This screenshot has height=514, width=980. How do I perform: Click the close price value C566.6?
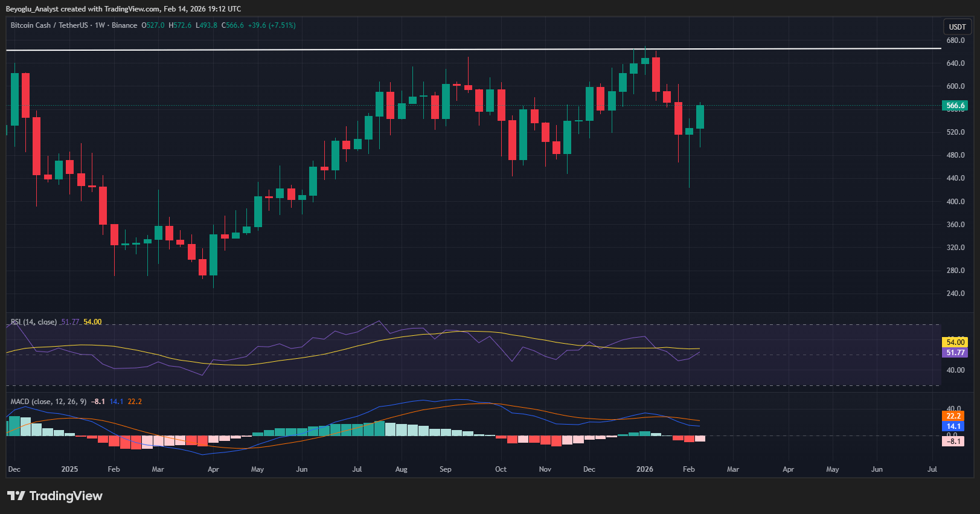click(233, 25)
